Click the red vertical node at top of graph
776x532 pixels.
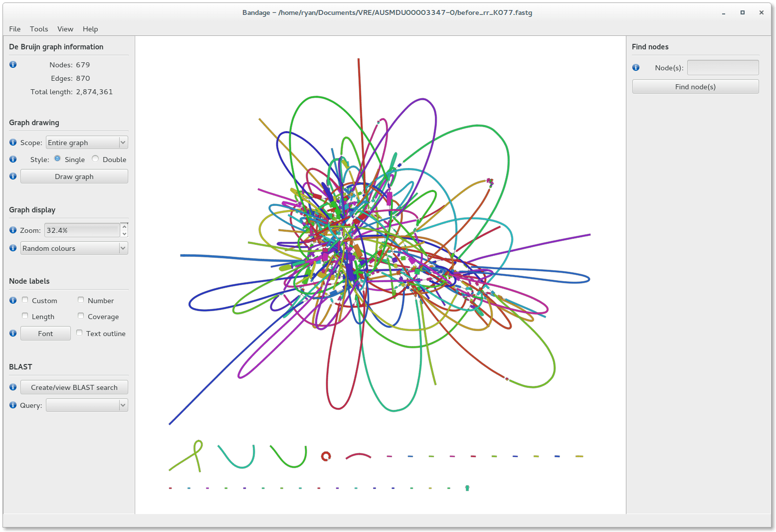[359, 110]
